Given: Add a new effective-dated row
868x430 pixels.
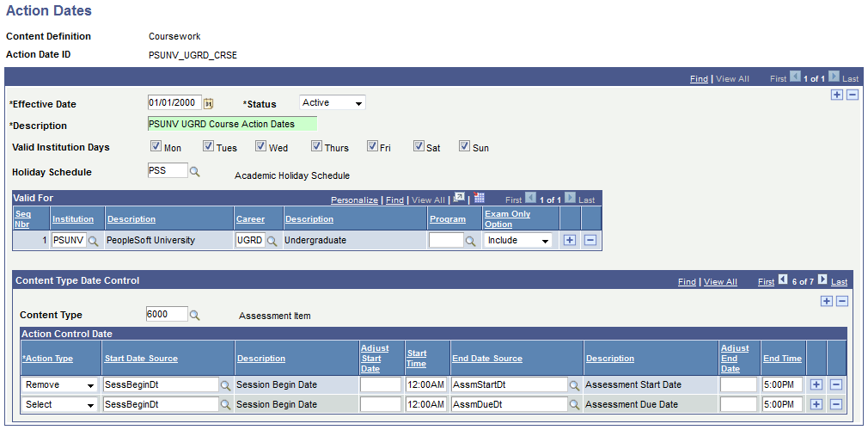Looking at the screenshot, I should tap(837, 95).
